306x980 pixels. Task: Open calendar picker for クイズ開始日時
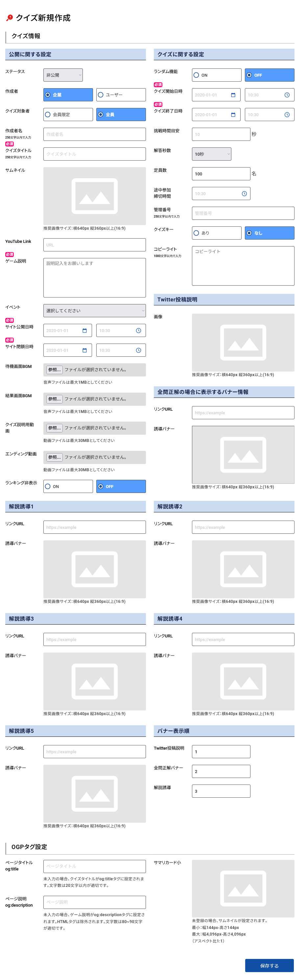point(233,95)
